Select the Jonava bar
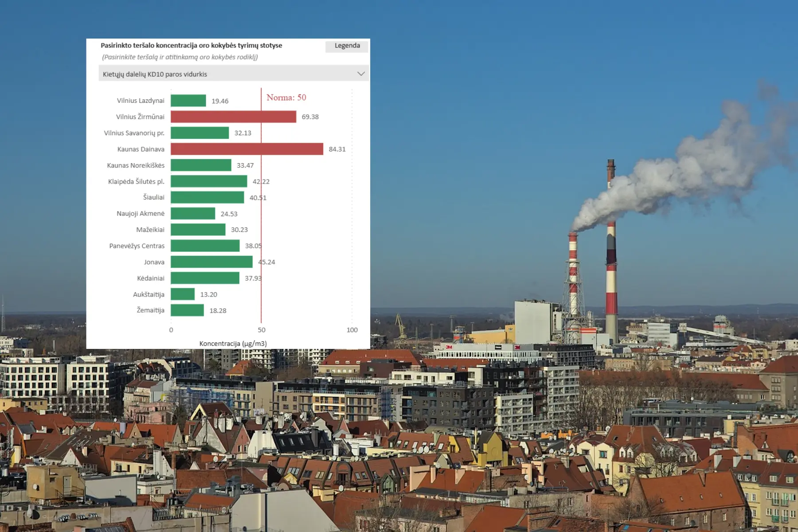Viewport: 798px width, 532px height. [211, 262]
